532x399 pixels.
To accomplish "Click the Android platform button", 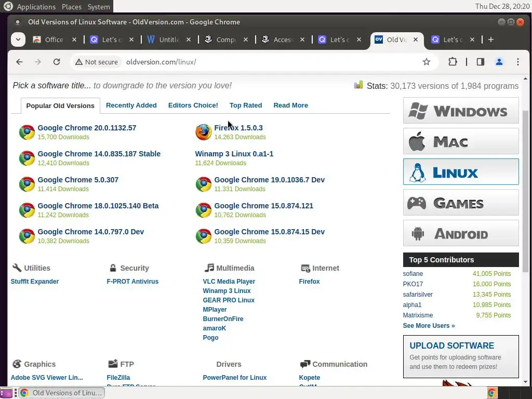I will click(x=461, y=233).
